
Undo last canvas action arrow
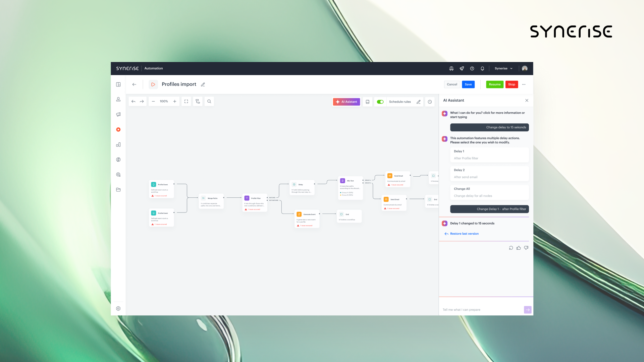[x=133, y=102]
